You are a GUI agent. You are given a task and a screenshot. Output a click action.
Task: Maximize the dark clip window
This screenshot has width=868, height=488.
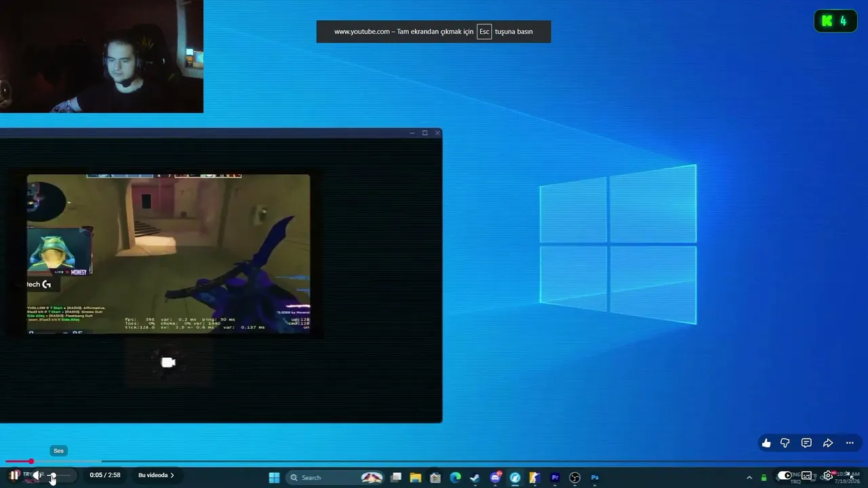(425, 133)
